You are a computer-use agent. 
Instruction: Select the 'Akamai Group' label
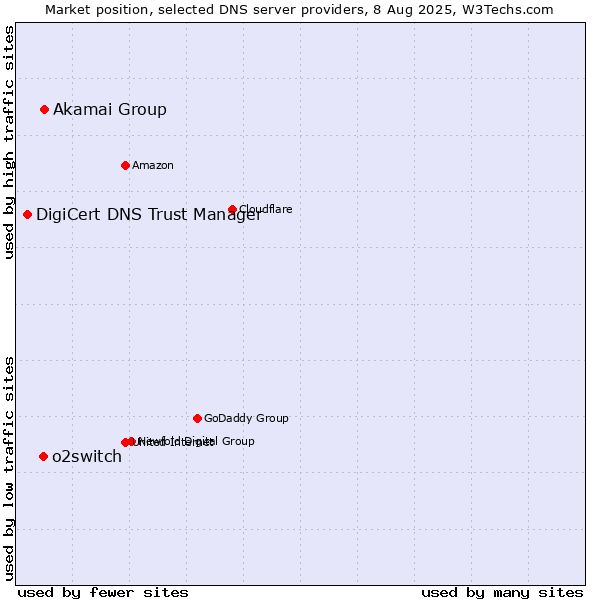(x=110, y=109)
